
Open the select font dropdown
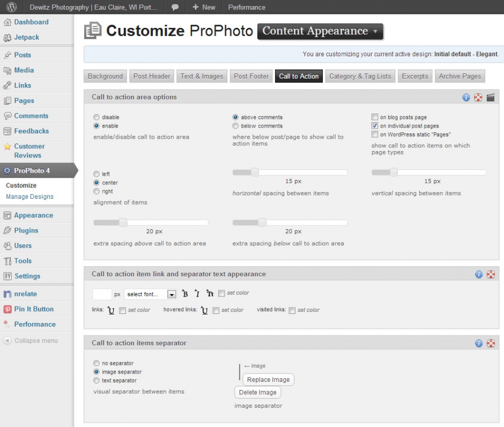tap(150, 294)
